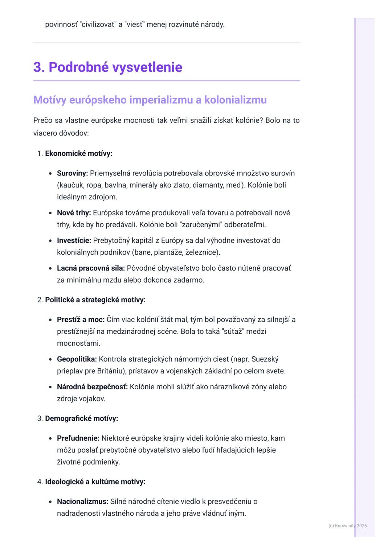Click the "Lacná pracovná sila:" bullet label
The width and height of the screenshot is (392, 555).
91,268
